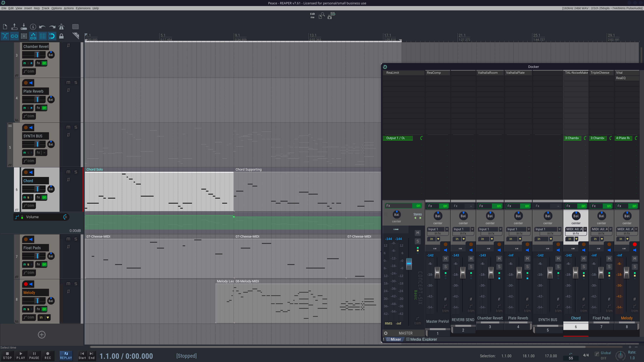Viewport: 644px width, 362px height.
Task: Expand the input dropdown on the Melody track panel
Action: coord(47,317)
